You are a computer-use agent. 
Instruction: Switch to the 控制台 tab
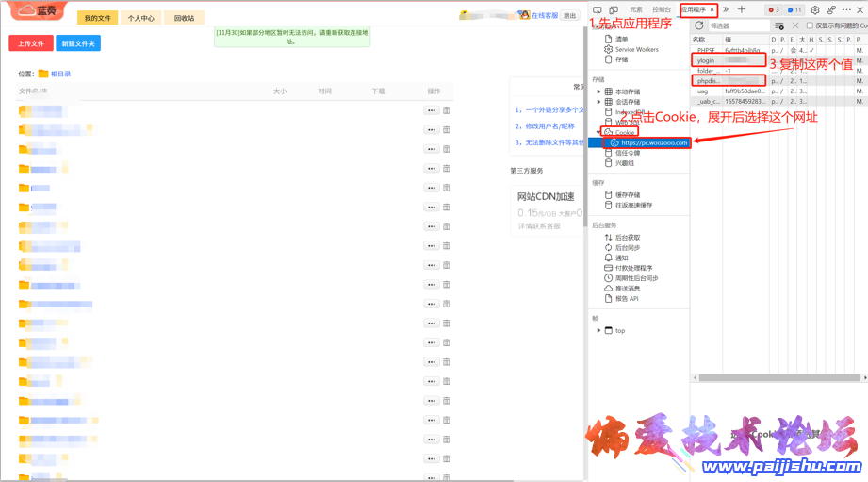coord(662,9)
